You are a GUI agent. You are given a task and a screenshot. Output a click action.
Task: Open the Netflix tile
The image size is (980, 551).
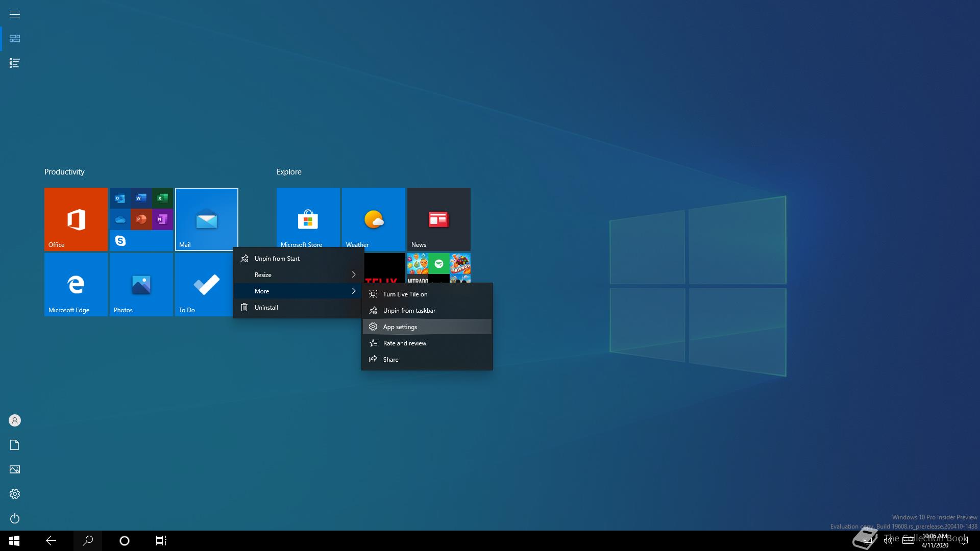pyautogui.click(x=384, y=268)
